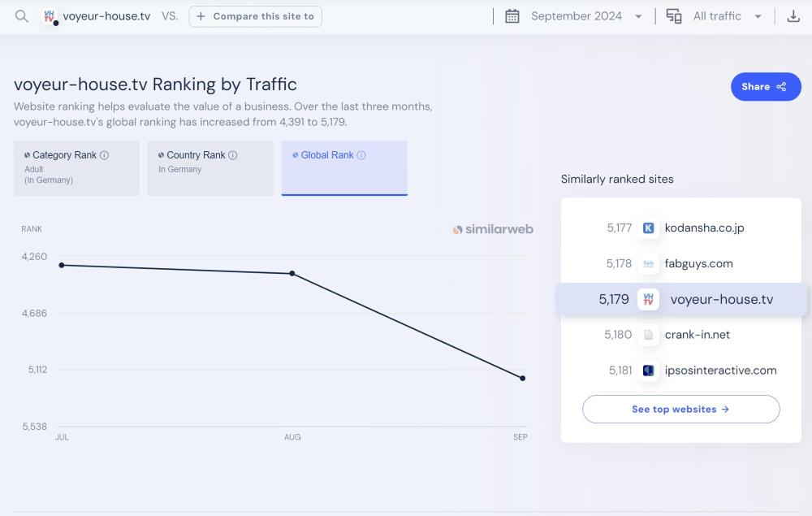Viewport: 812px width, 516px height.
Task: Open the fabguys.com similar site link
Action: (698, 263)
